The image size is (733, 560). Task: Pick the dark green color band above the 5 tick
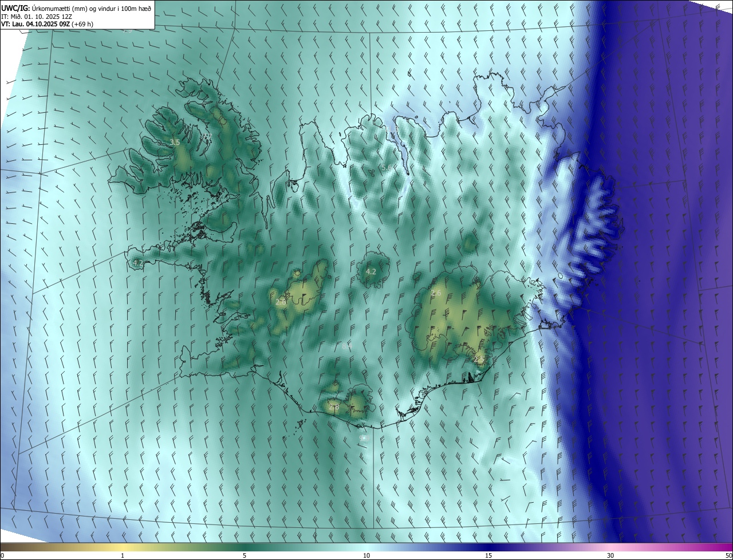tap(245, 547)
